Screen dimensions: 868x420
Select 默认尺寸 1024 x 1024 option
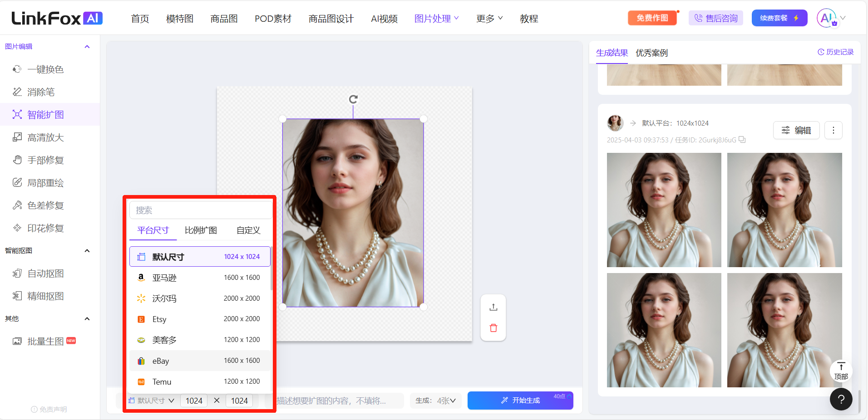coord(200,257)
